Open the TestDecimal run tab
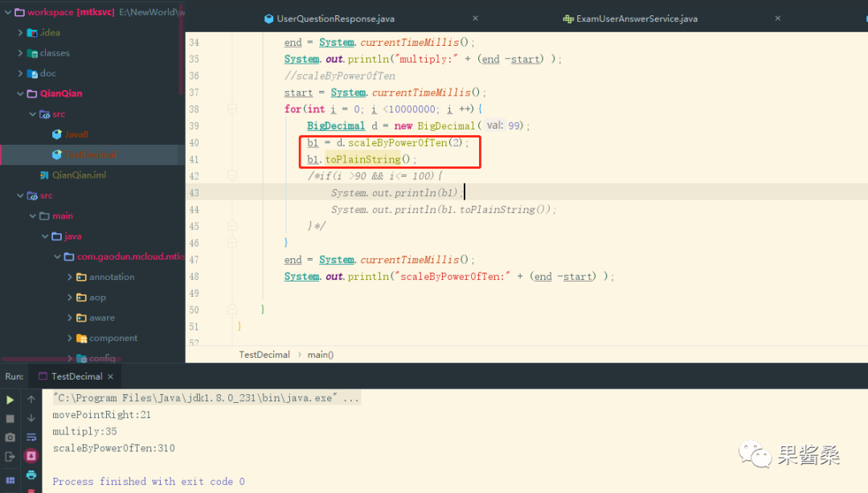This screenshot has height=493, width=868. (x=76, y=376)
